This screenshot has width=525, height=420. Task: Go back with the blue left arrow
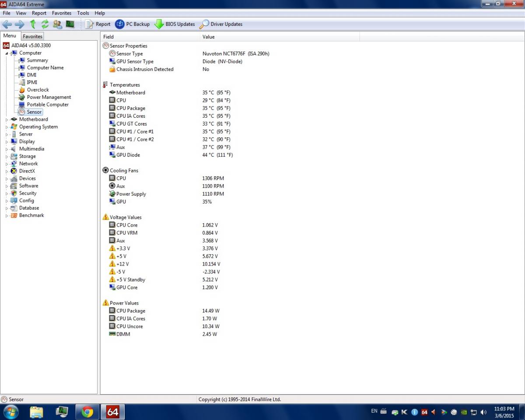click(7, 24)
